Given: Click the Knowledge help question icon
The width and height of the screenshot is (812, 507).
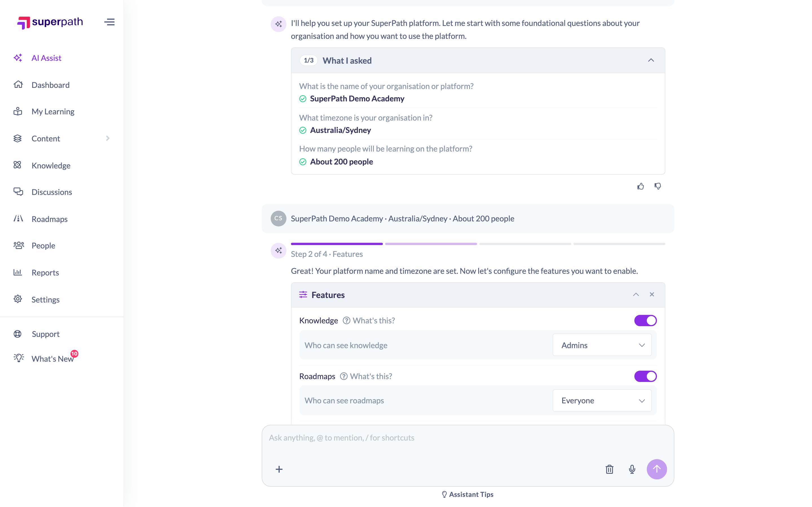Looking at the screenshot, I should pyautogui.click(x=346, y=321).
